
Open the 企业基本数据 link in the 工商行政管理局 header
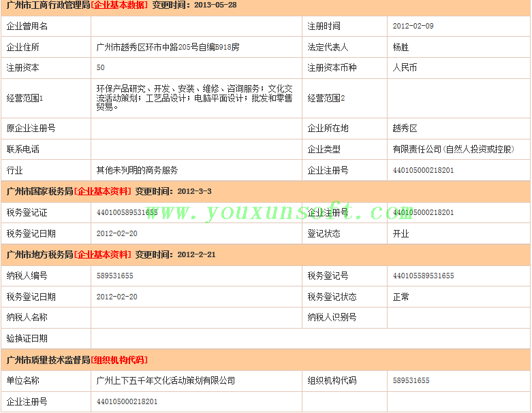119,5
